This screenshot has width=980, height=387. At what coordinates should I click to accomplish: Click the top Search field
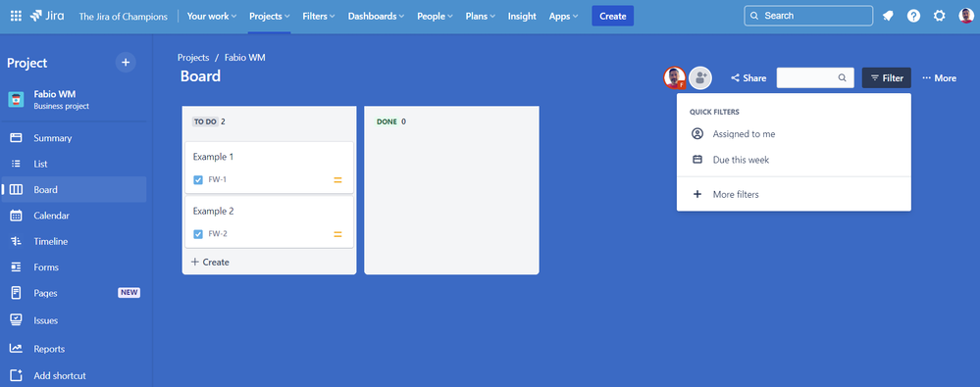click(x=808, y=17)
